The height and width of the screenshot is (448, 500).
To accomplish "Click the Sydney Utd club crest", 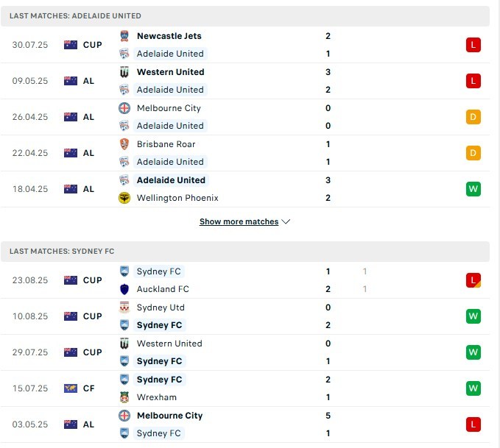I will [124, 307].
